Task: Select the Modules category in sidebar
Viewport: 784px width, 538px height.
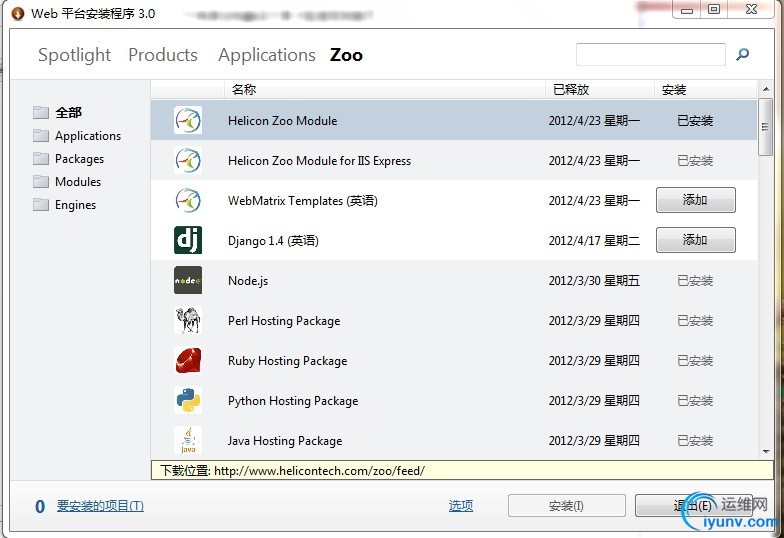Action: [x=78, y=182]
